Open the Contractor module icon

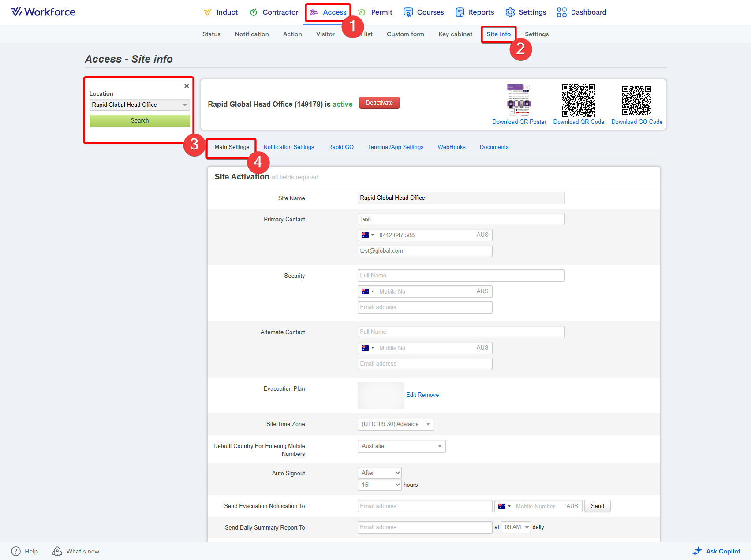click(254, 12)
